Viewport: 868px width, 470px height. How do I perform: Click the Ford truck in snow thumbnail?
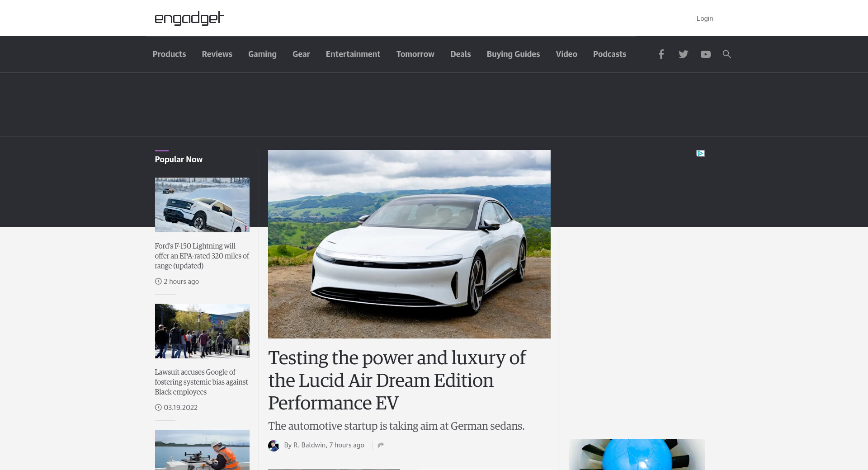click(202, 205)
